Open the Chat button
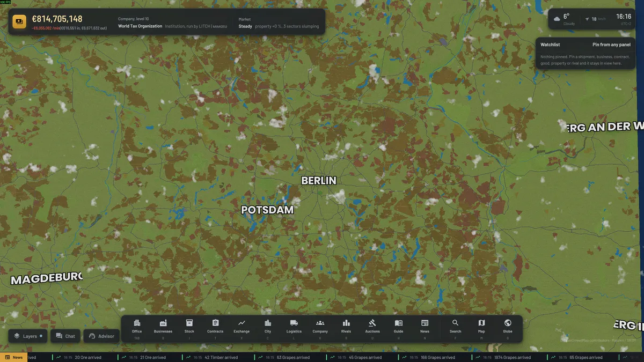Screen dimensions: 644x362 (65, 336)
